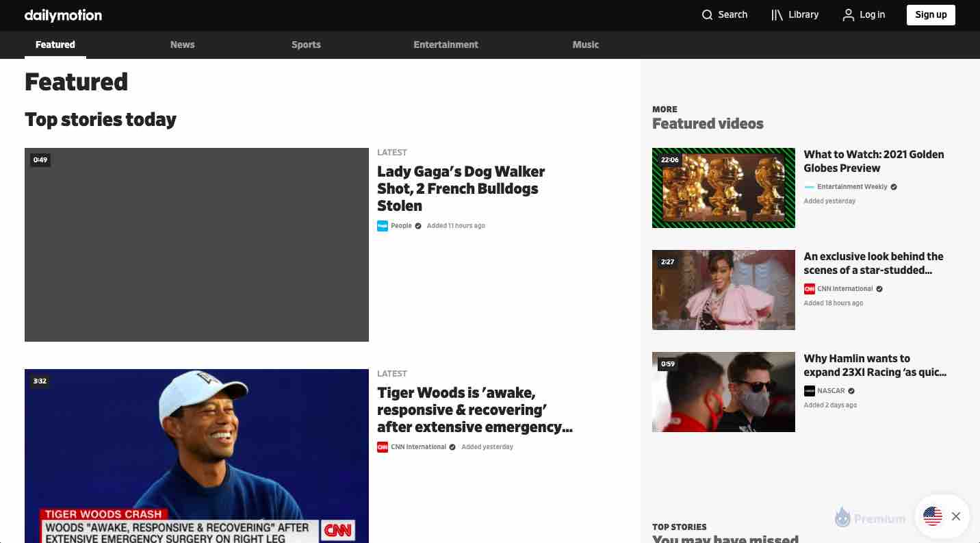Open the Hamlin 23XI Racing thumbnail
The height and width of the screenshot is (543, 980).
pyautogui.click(x=723, y=392)
